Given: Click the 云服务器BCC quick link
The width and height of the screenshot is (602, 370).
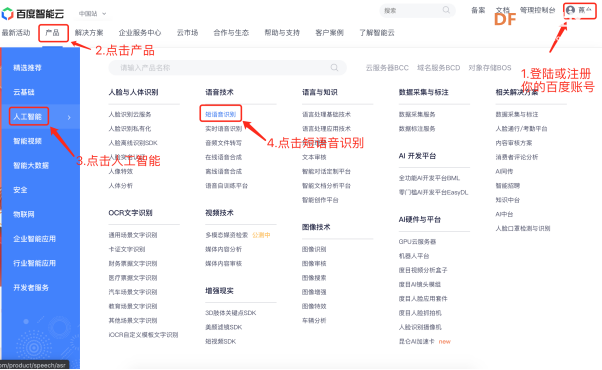Looking at the screenshot, I should pyautogui.click(x=387, y=68).
